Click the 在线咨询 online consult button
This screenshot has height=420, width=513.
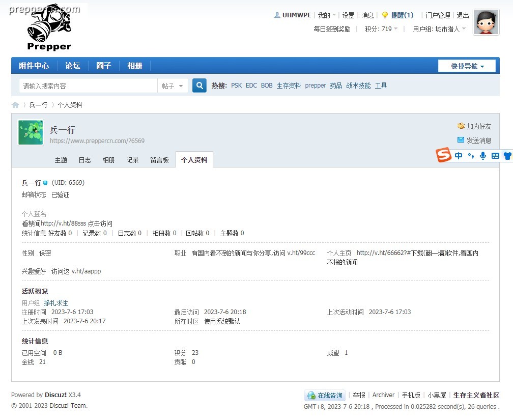325,396
